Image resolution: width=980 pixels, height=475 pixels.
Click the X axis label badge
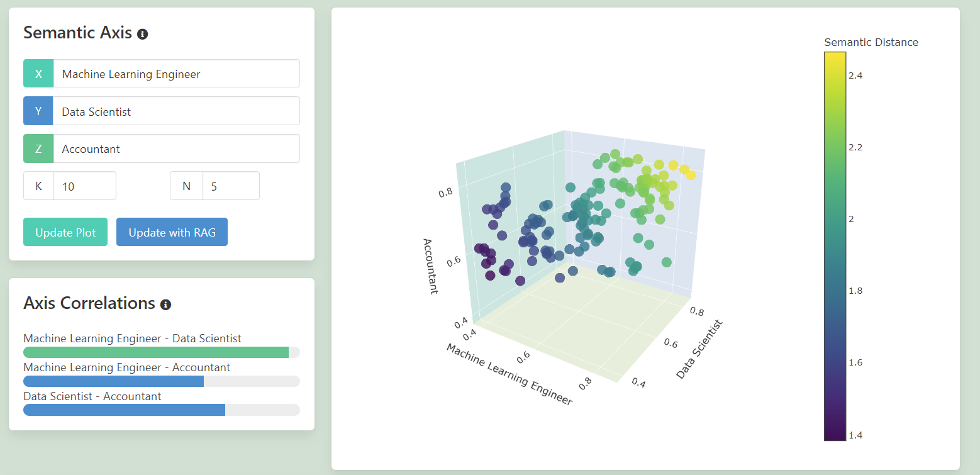pos(38,74)
